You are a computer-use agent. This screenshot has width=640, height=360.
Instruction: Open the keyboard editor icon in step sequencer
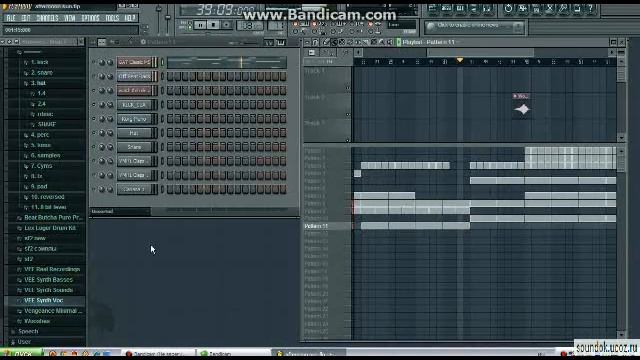tap(280, 42)
